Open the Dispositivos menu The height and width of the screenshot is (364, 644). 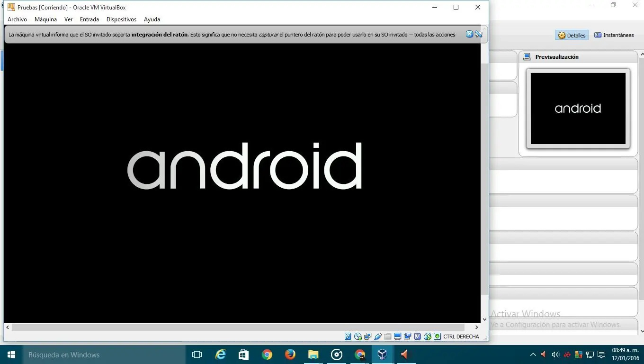[x=121, y=19]
